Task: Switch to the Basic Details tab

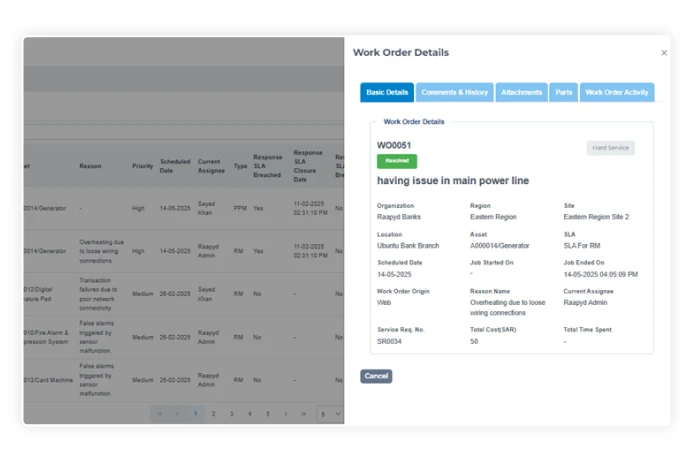Action: pos(387,92)
